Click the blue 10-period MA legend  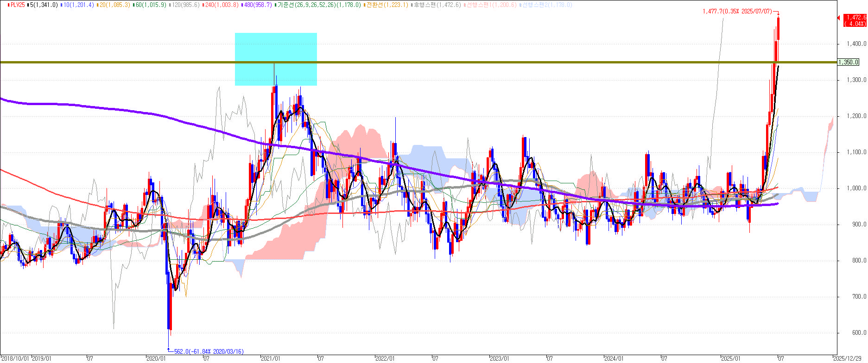[x=78, y=5]
